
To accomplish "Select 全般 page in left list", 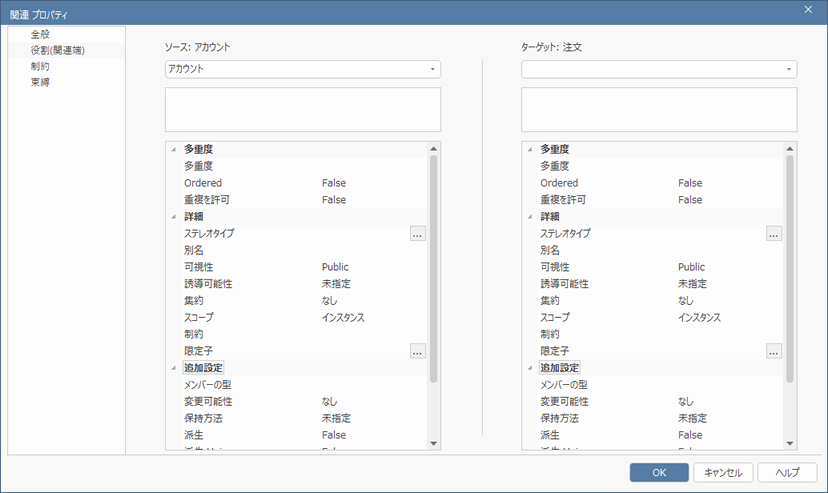I will coord(41,34).
